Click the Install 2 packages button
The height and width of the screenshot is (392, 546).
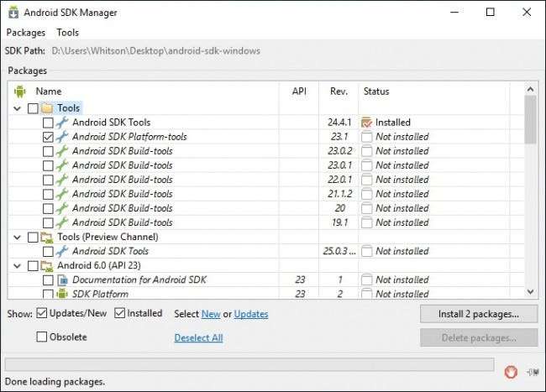pyautogui.click(x=478, y=314)
